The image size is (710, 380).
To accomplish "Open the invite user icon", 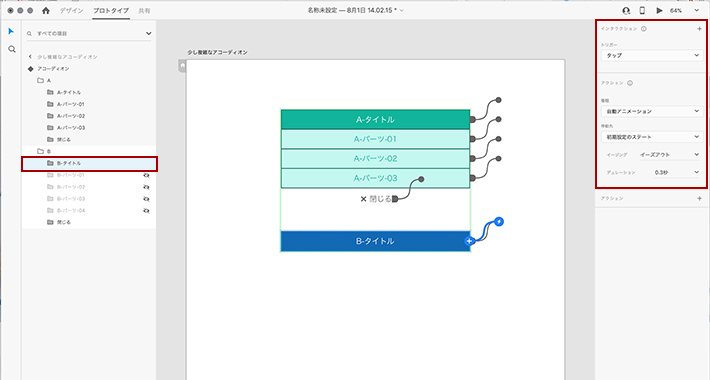I will point(626,10).
